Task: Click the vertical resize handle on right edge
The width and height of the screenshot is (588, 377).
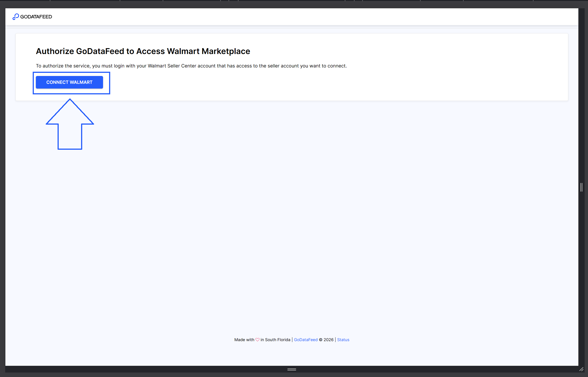Action: coord(581,187)
